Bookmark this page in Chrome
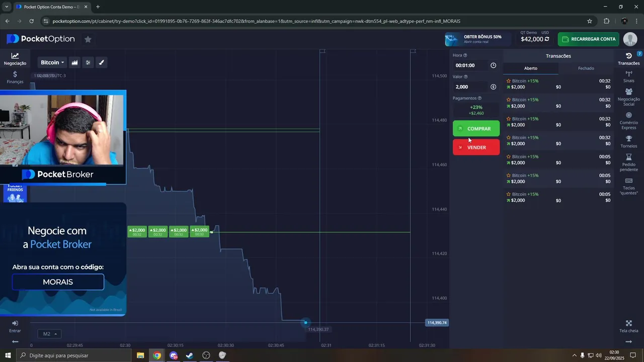Viewport: 644px width, 362px height. [590, 21]
